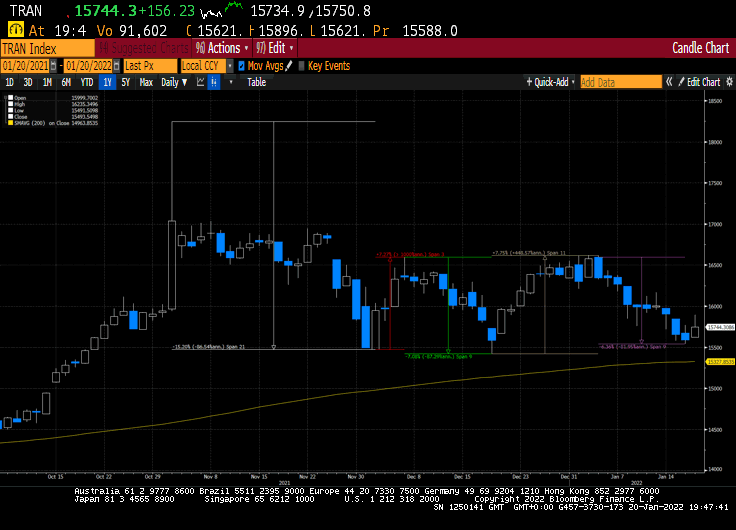Screen dimensions: 736x530
Task: Select the 6M time range tab
Action: (66, 82)
